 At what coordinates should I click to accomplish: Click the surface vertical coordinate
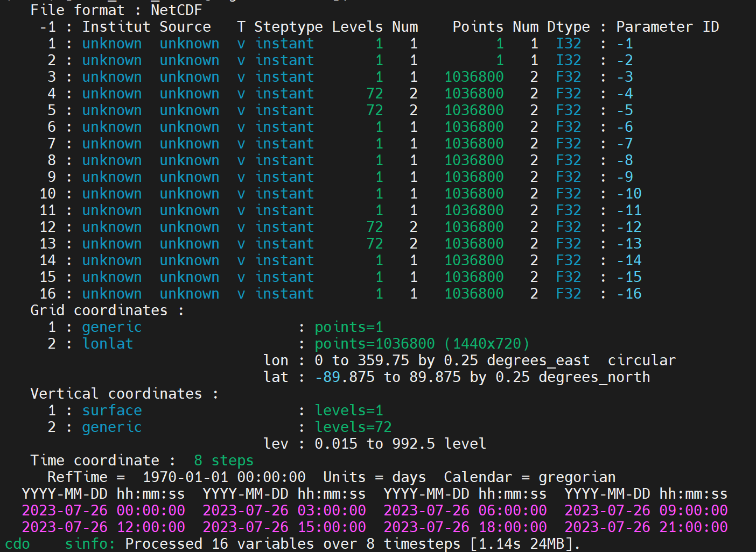tap(111, 411)
